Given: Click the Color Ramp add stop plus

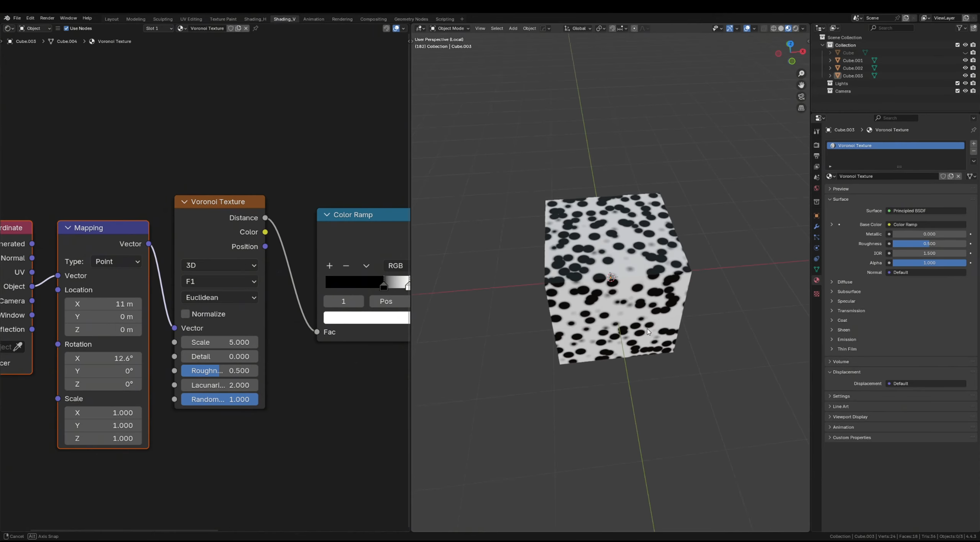Looking at the screenshot, I should click(x=329, y=266).
